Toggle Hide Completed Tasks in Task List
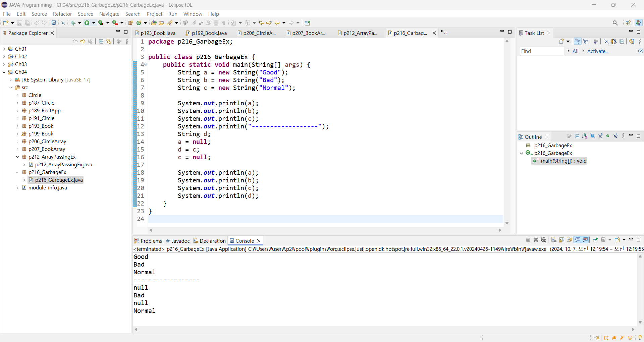Viewport: 644px width, 342px height. coord(606,41)
